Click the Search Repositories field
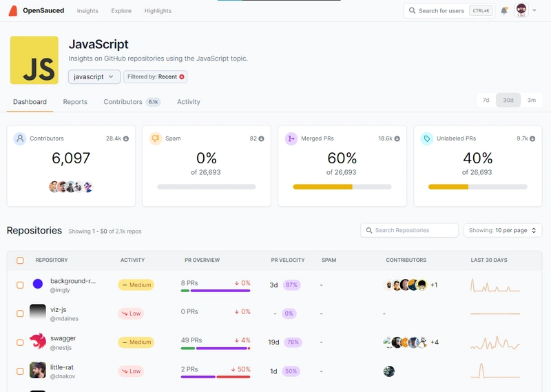This screenshot has width=551, height=392. point(409,230)
